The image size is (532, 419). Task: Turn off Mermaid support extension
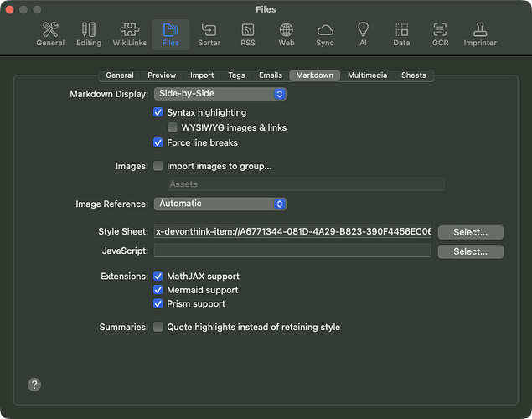point(158,290)
